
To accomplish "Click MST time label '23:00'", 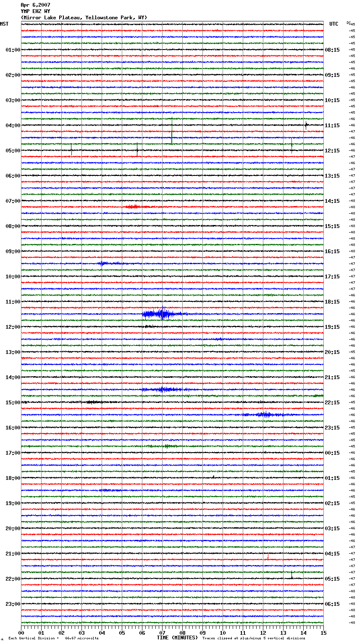I will pos(13,604).
